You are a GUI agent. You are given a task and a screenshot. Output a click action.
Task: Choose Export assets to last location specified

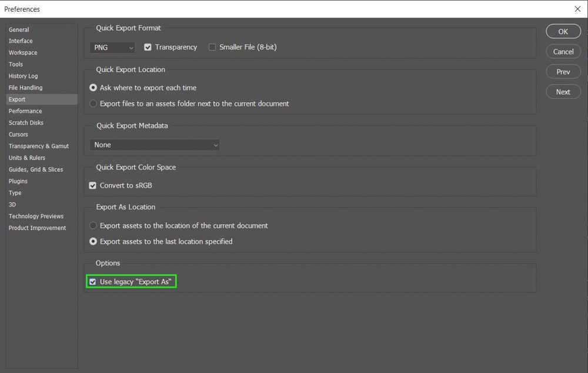coord(93,241)
